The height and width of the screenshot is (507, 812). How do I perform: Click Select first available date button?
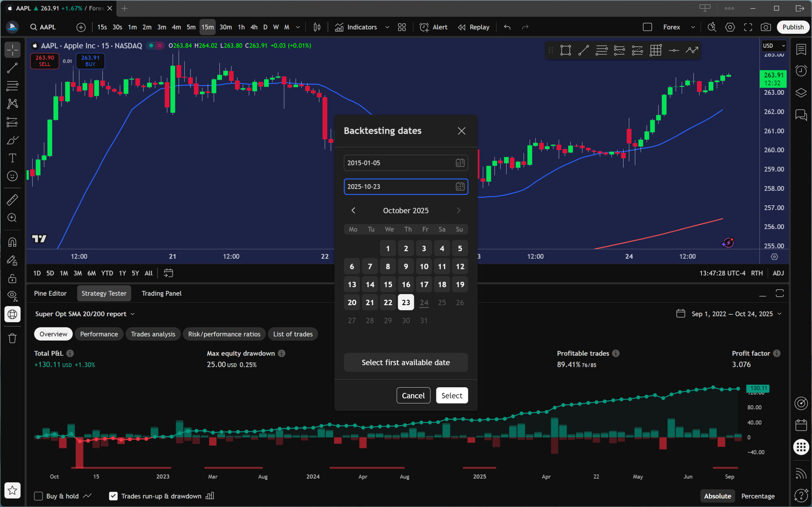(x=406, y=363)
